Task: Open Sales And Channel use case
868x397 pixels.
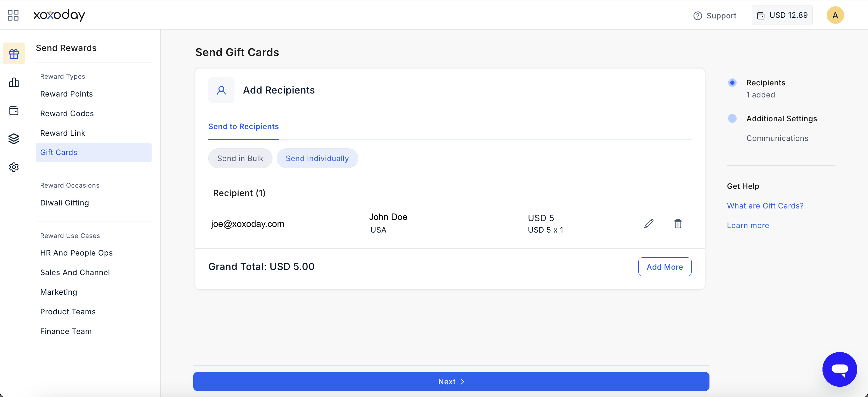Action: pyautogui.click(x=75, y=272)
